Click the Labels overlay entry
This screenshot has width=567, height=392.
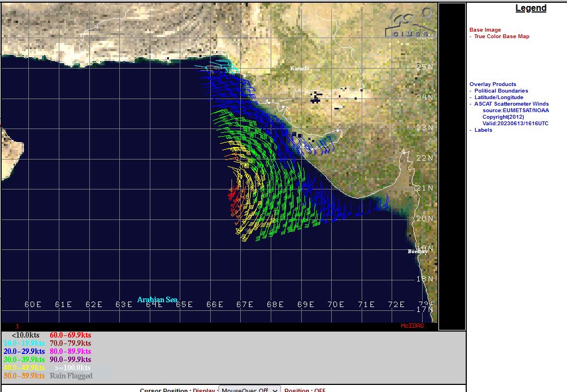tap(483, 130)
